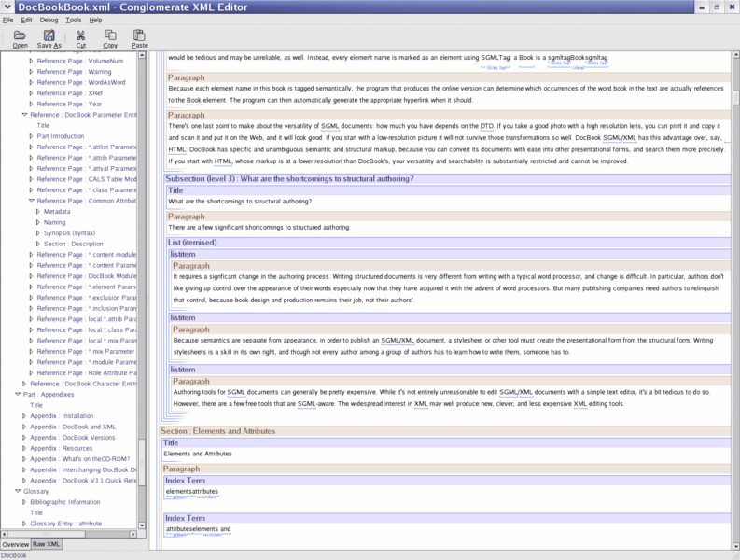Select Naming tree item
Image resolution: width=740 pixels, height=560 pixels.
(x=55, y=222)
